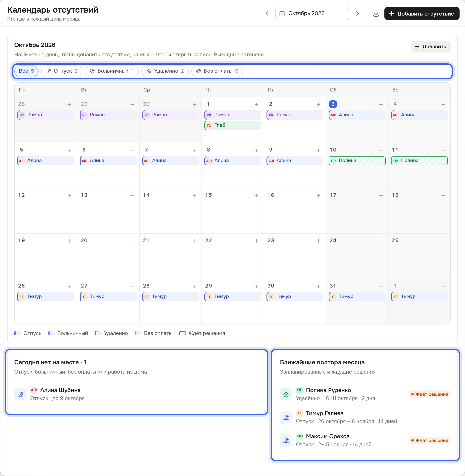465x476 pixels.
Task: Filter by Без оплаты absences
Action: 217,71
